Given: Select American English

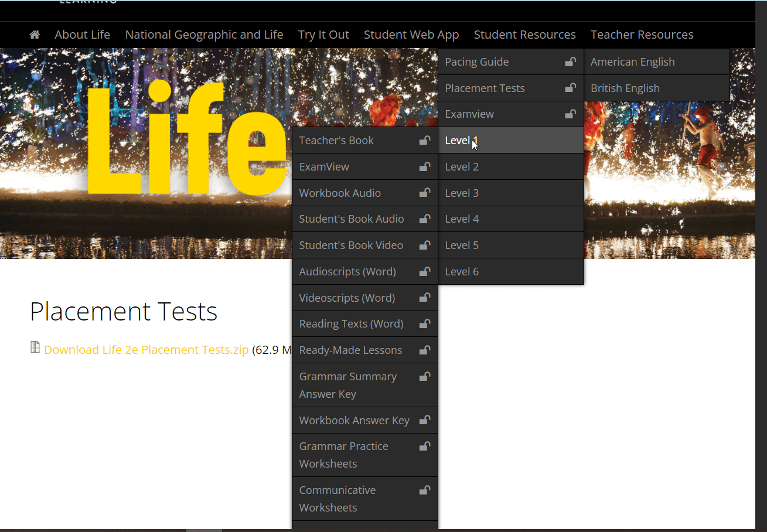Looking at the screenshot, I should (632, 62).
